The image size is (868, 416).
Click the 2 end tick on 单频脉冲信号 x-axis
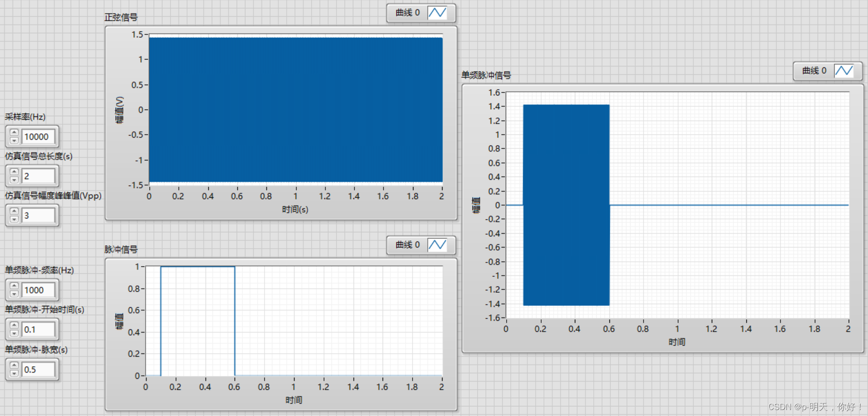click(x=848, y=329)
